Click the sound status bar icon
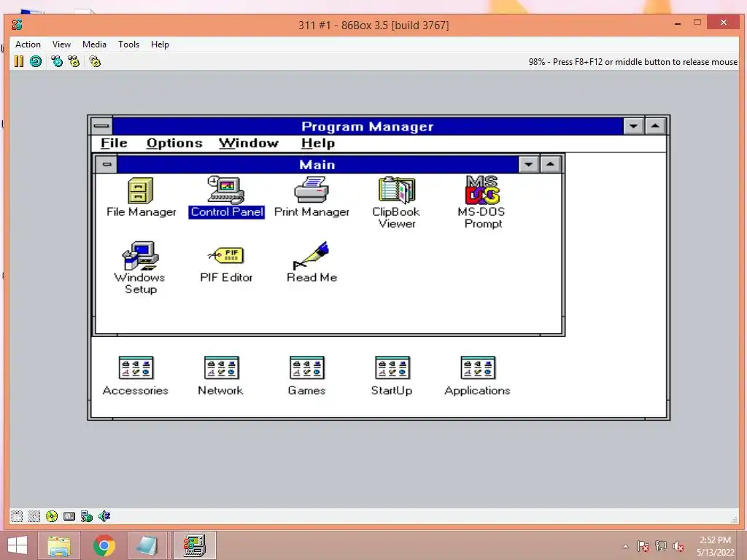Screen dimensions: 747x560 104,516
